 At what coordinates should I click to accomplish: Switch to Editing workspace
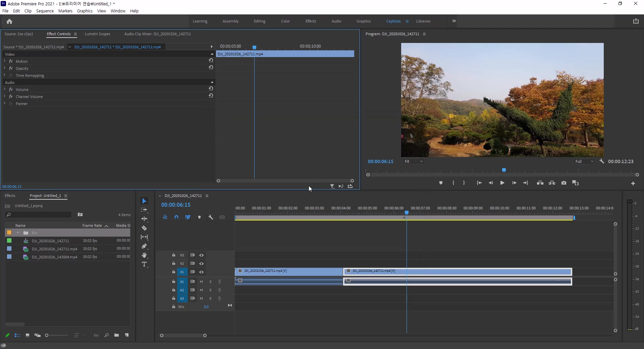click(x=260, y=21)
